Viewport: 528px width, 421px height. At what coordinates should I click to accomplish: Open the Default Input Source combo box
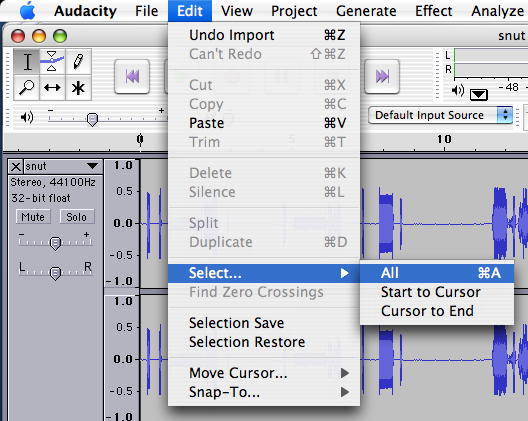point(440,115)
